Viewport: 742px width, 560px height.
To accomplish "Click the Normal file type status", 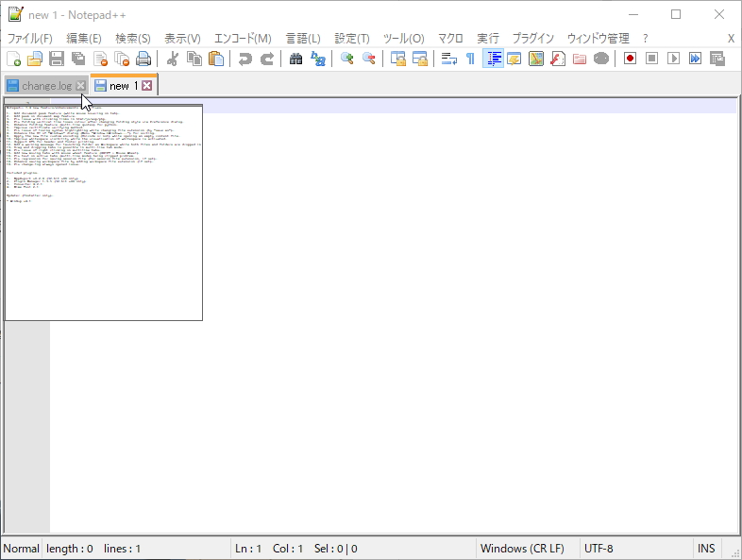I will (22, 548).
